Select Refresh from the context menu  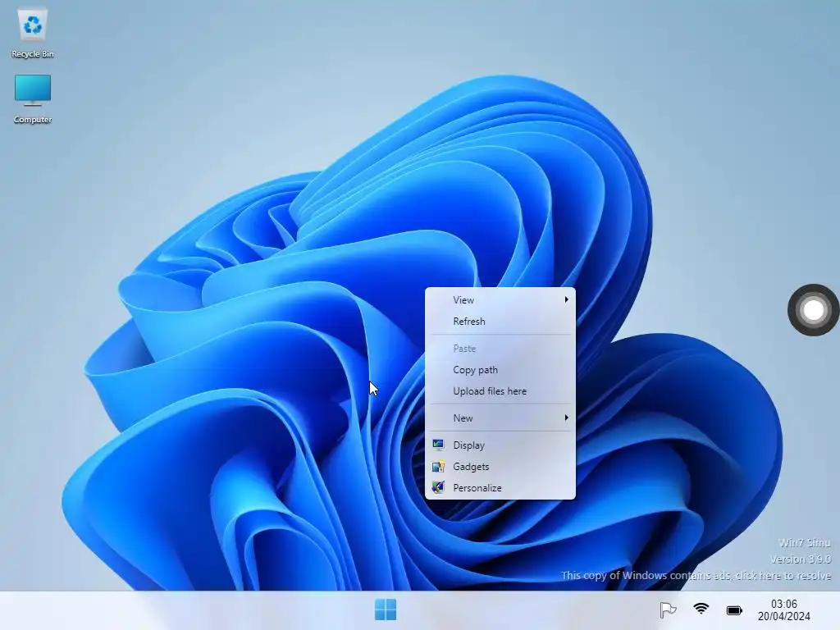pos(500,322)
